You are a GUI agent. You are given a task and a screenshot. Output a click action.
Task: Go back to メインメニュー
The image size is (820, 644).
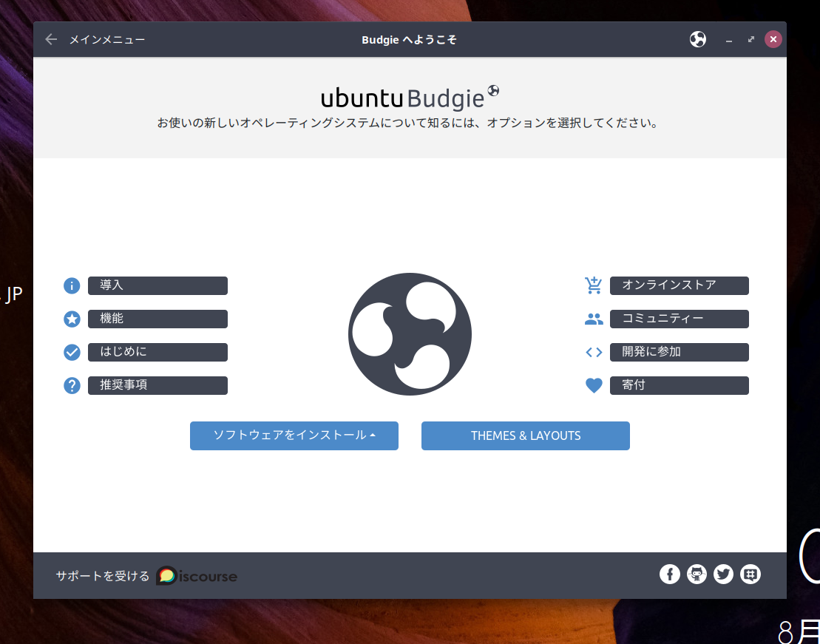[107, 39]
